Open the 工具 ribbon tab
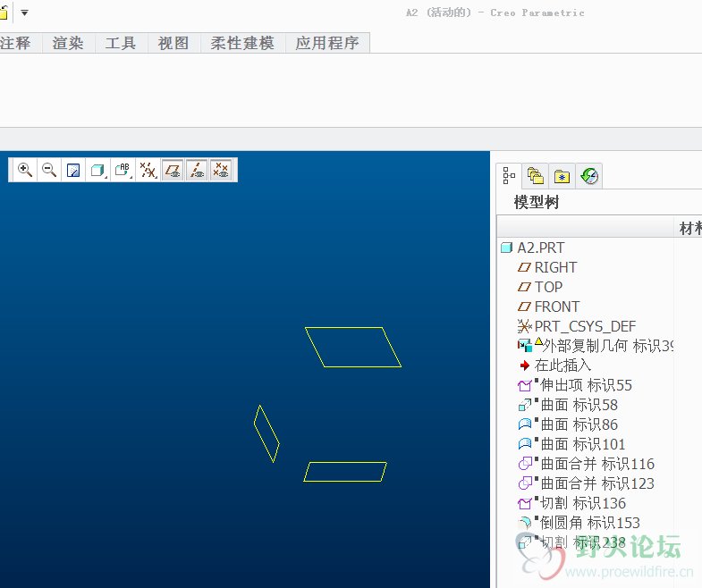The image size is (702, 588). point(121,43)
